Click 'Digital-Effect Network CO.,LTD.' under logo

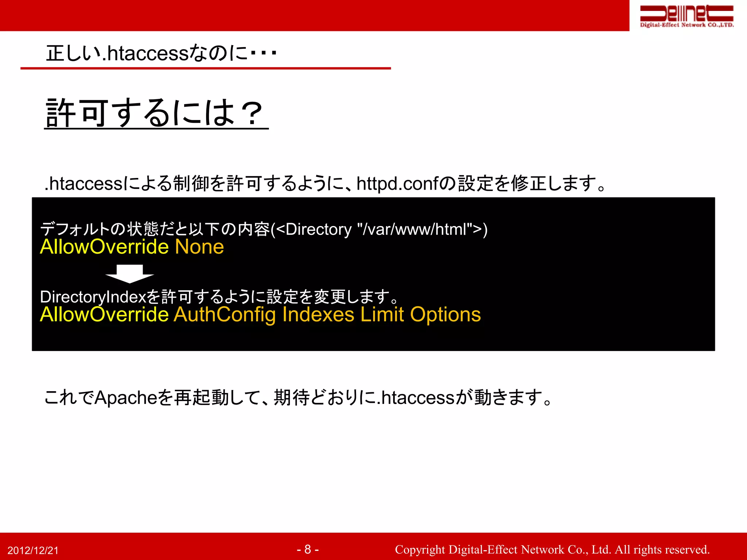pos(687,25)
